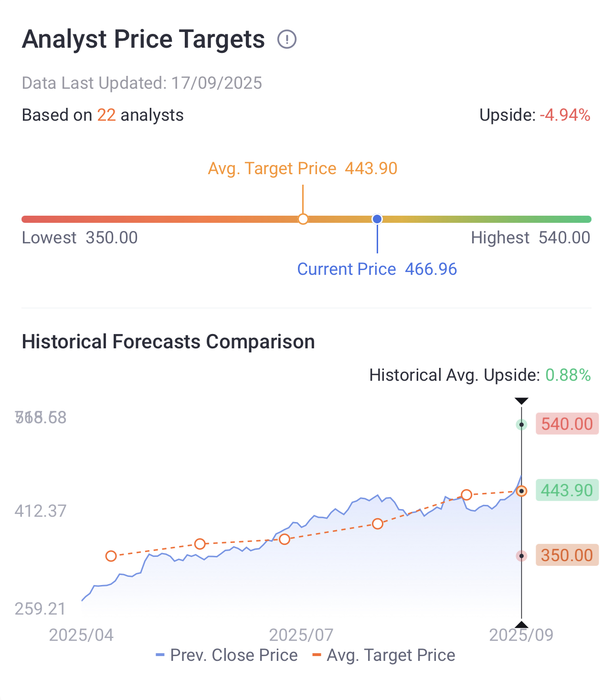613x700 pixels.
Task: Toggle the Prev. Close Price legend item
Action: click(x=227, y=655)
